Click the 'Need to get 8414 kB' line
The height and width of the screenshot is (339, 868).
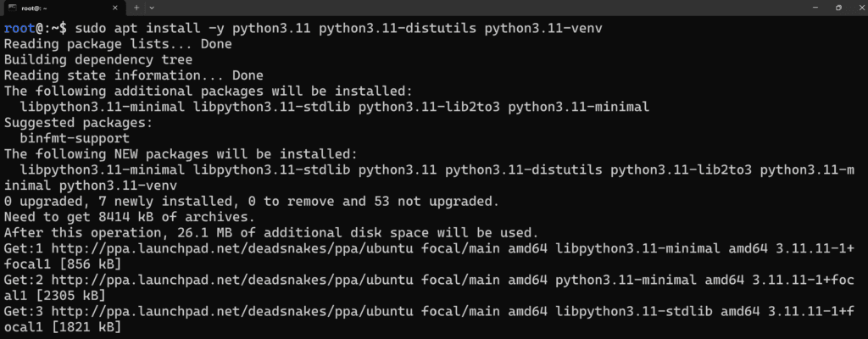(130, 217)
